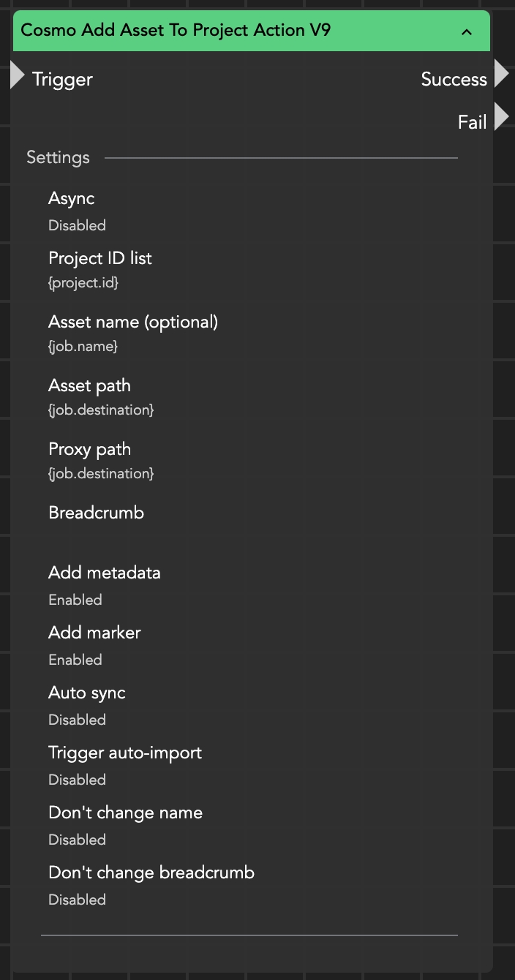Enable the Don't change name setting
515x980 pixels.
click(x=77, y=840)
